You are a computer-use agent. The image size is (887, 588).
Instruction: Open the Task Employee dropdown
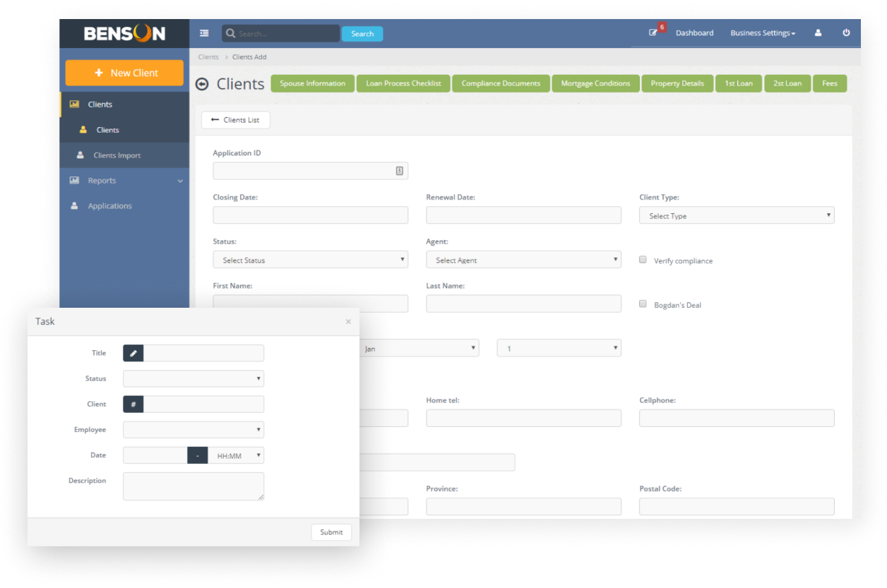tap(194, 430)
